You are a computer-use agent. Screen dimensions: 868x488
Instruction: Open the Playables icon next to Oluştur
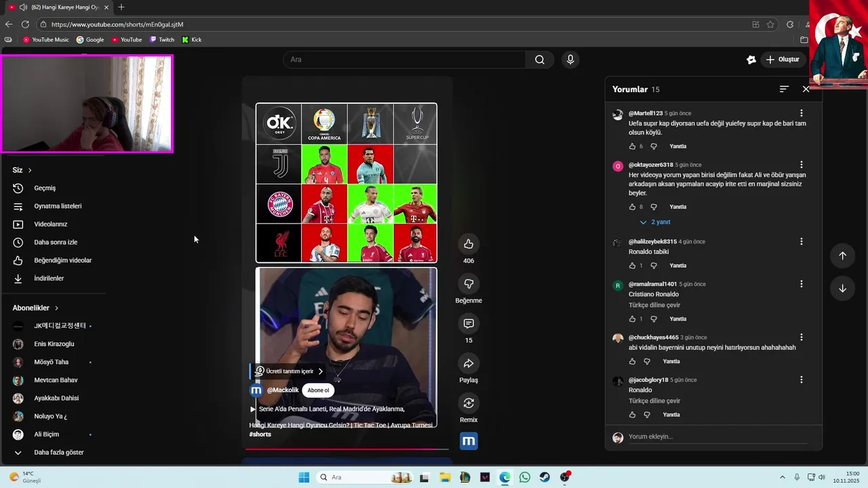[751, 60]
